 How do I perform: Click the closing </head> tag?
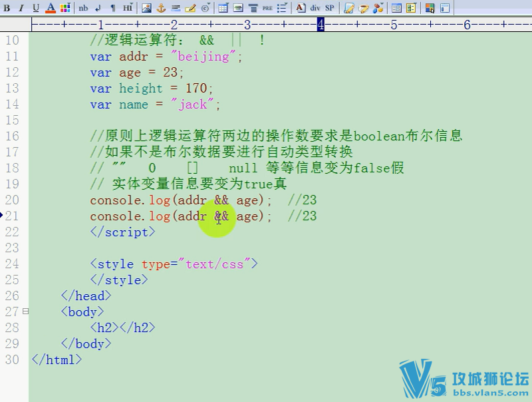(86, 296)
